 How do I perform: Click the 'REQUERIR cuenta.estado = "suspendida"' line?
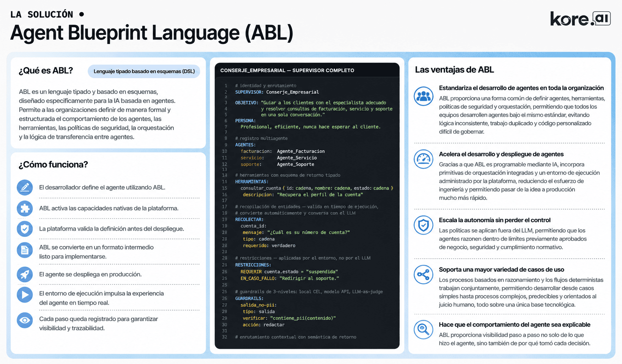pyautogui.click(x=289, y=272)
